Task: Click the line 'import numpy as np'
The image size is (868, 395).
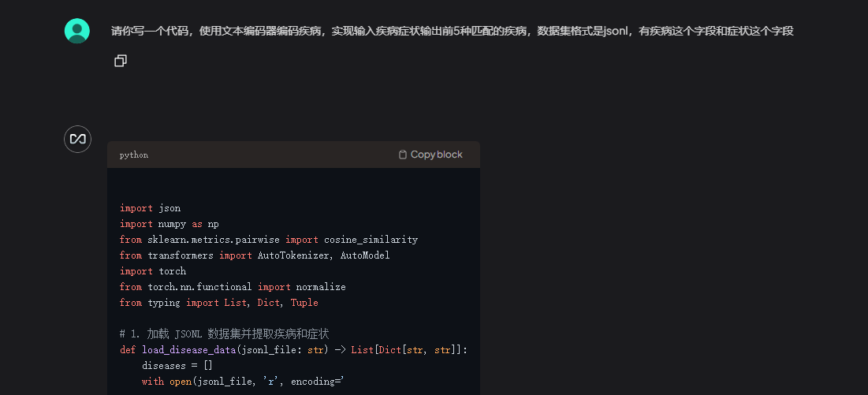Action: (170, 223)
